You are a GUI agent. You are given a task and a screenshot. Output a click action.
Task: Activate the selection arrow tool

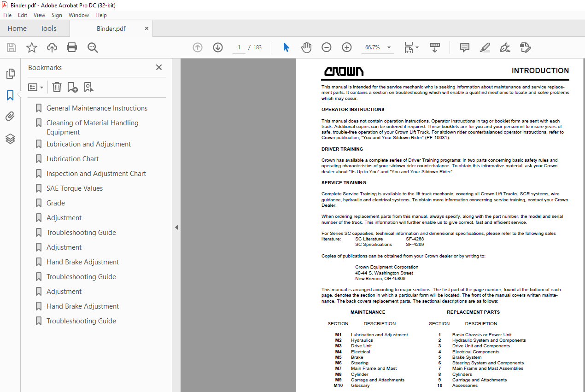click(x=286, y=47)
